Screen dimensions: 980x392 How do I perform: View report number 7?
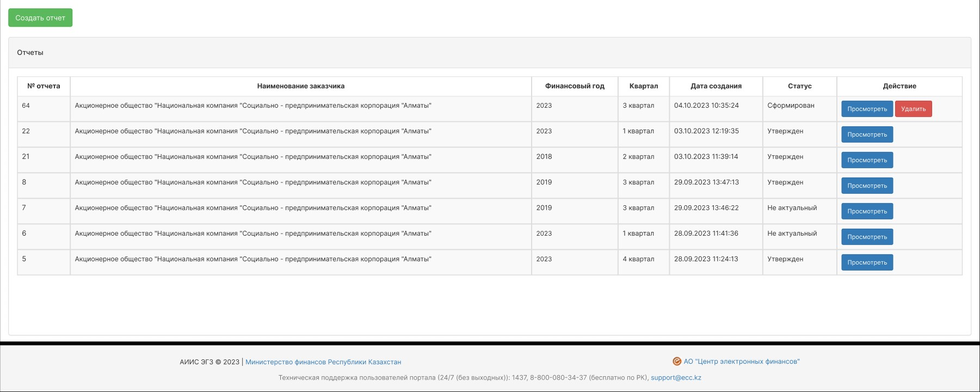point(867,211)
